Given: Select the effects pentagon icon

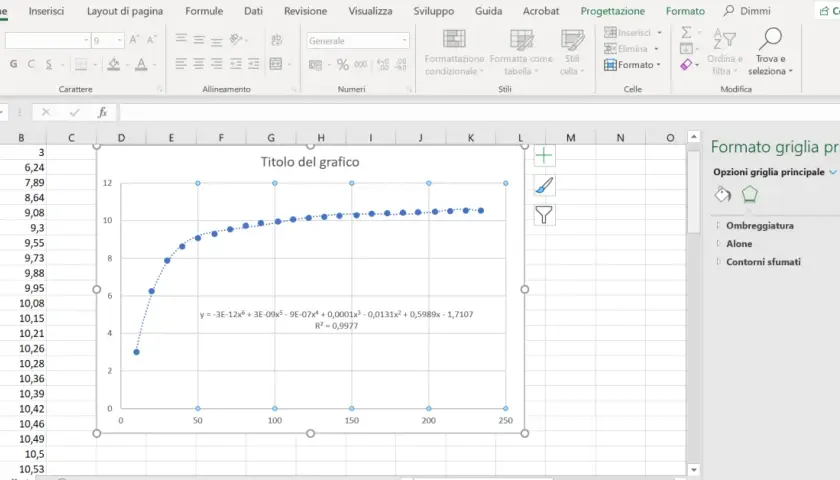Looking at the screenshot, I should tap(749, 194).
